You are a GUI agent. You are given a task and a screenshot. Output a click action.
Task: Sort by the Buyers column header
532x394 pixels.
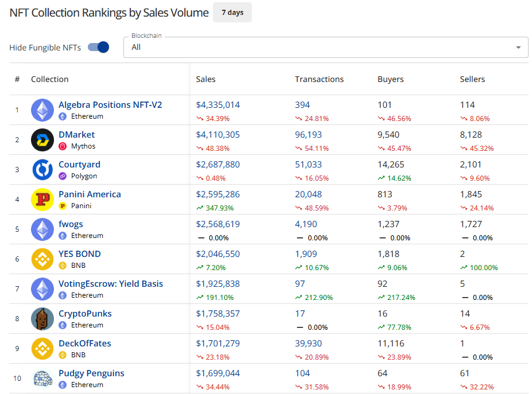coord(390,79)
